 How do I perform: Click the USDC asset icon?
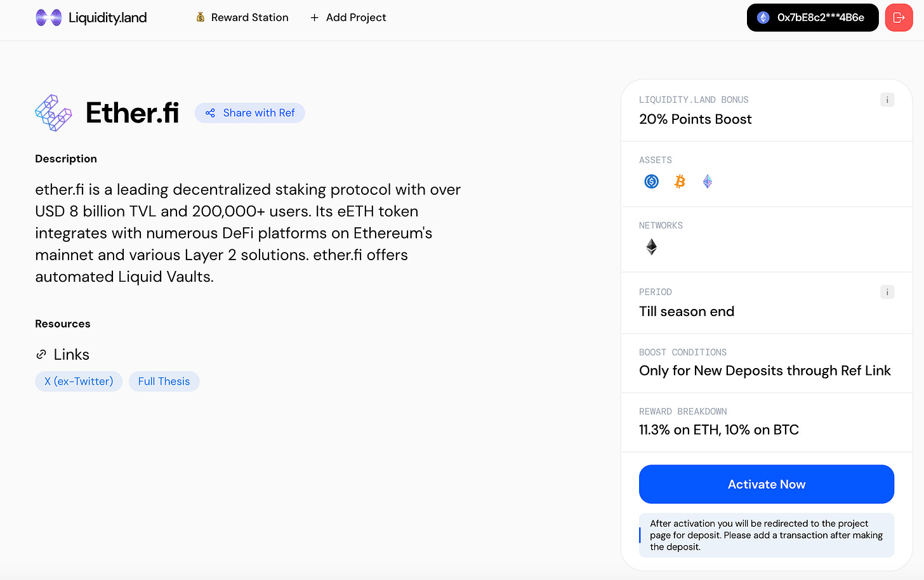651,181
